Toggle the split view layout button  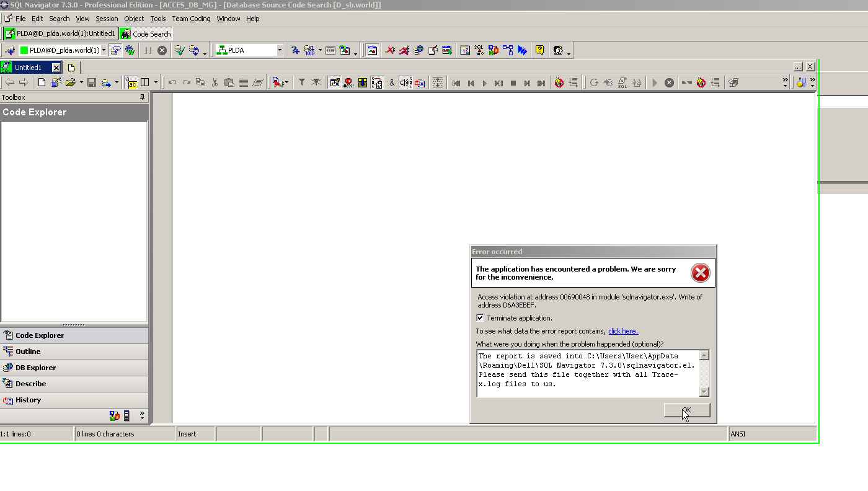pos(145,82)
